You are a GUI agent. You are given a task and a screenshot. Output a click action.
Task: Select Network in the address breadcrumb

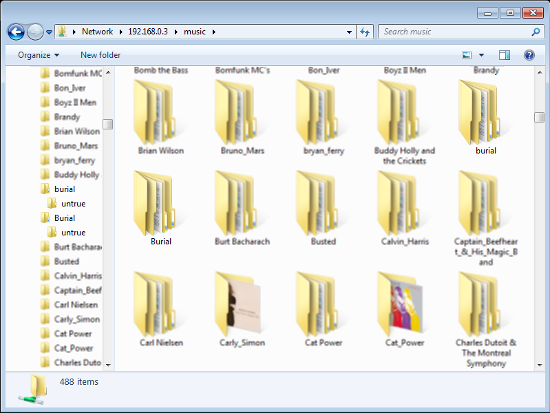[97, 32]
